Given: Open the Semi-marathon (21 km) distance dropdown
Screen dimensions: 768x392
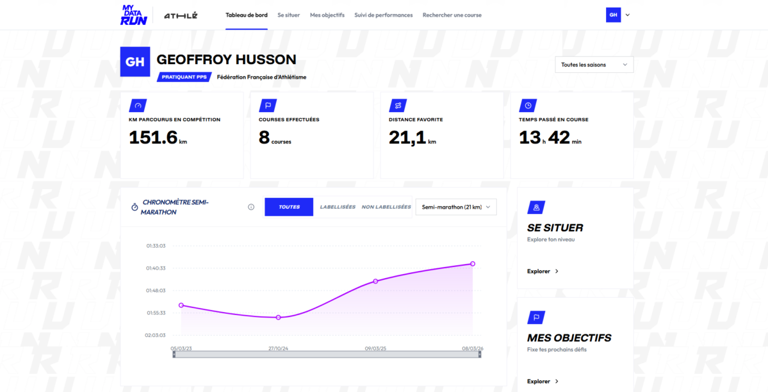Looking at the screenshot, I should coord(456,207).
